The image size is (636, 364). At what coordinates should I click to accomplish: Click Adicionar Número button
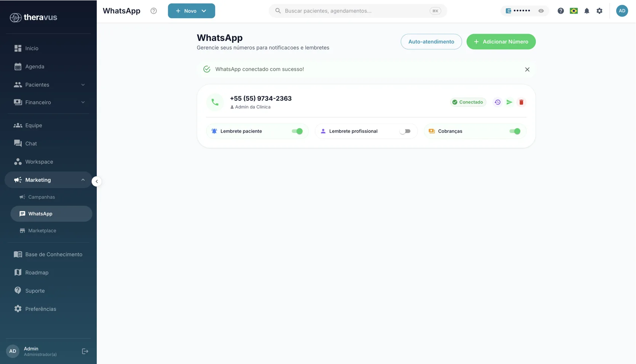click(501, 42)
